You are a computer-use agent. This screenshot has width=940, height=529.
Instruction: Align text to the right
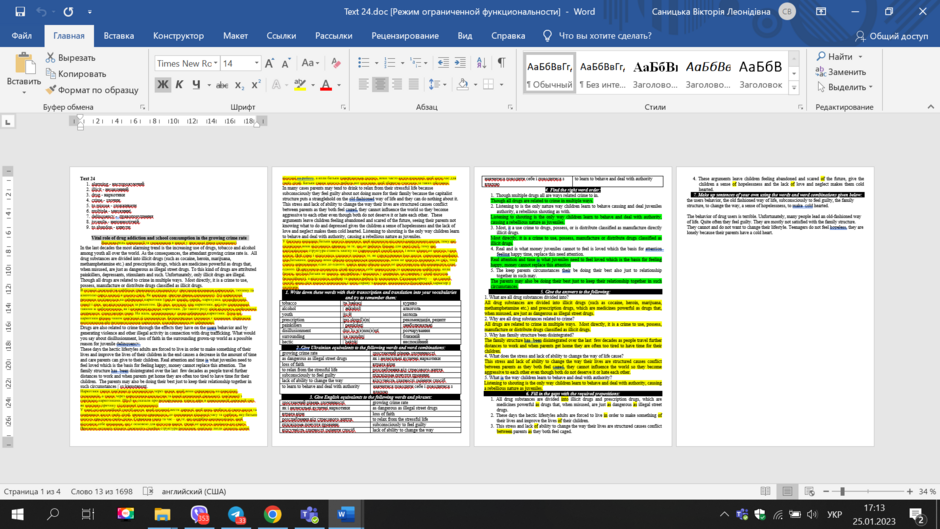point(397,85)
